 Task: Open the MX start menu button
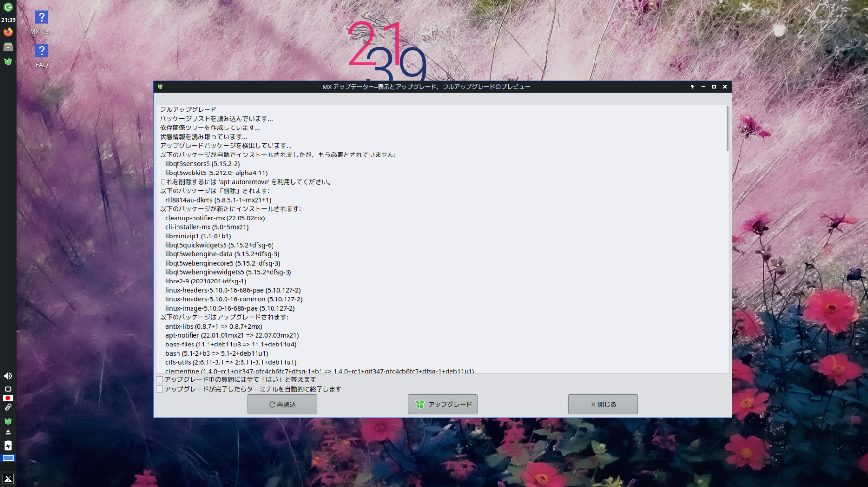point(8,479)
